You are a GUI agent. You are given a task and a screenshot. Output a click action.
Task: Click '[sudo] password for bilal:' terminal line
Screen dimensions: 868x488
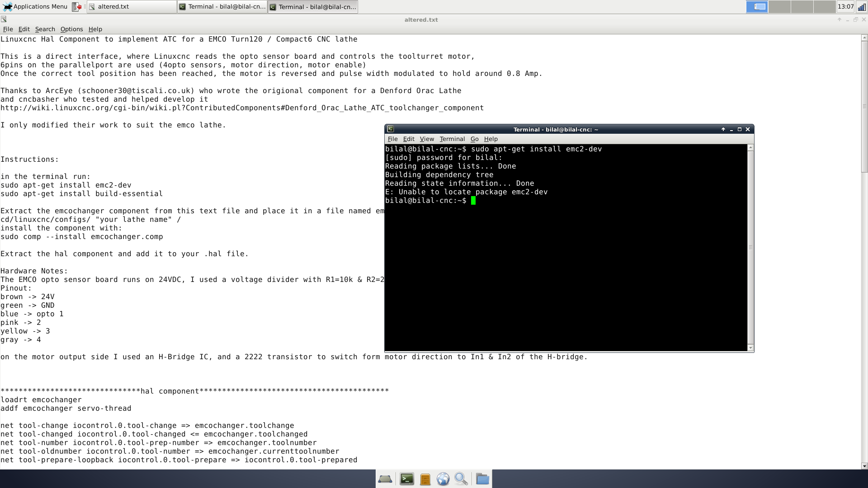click(x=443, y=158)
